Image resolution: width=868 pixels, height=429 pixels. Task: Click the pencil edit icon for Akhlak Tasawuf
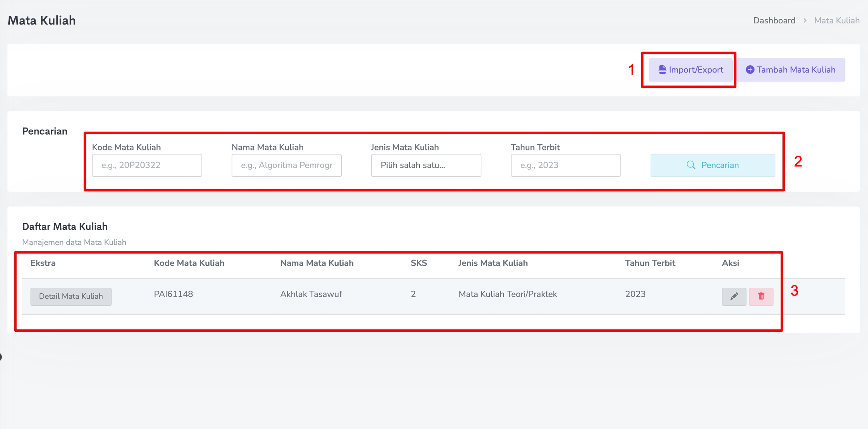pos(734,296)
